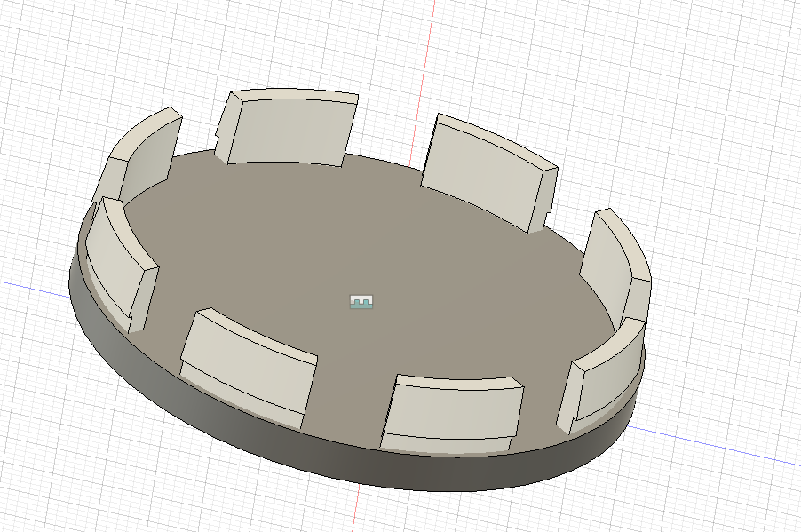This screenshot has width=801, height=532.
Task: Click the rigid joint glyph on the model
Action: click(x=361, y=301)
